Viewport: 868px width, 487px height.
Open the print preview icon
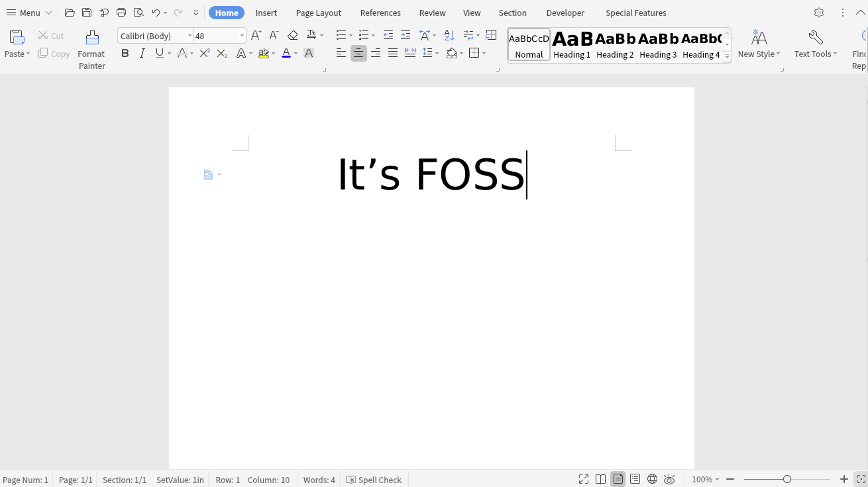pyautogui.click(x=138, y=12)
